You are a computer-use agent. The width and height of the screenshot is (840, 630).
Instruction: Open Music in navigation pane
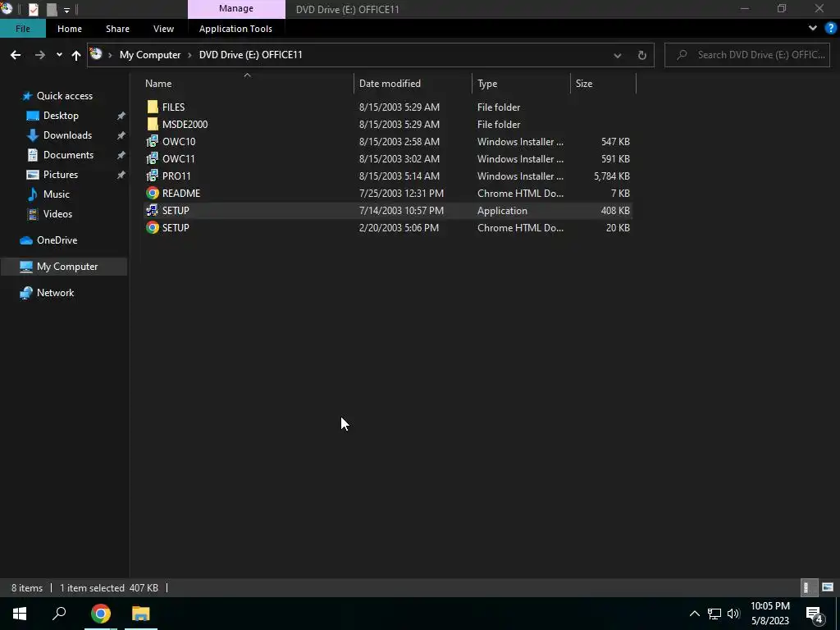click(x=57, y=194)
